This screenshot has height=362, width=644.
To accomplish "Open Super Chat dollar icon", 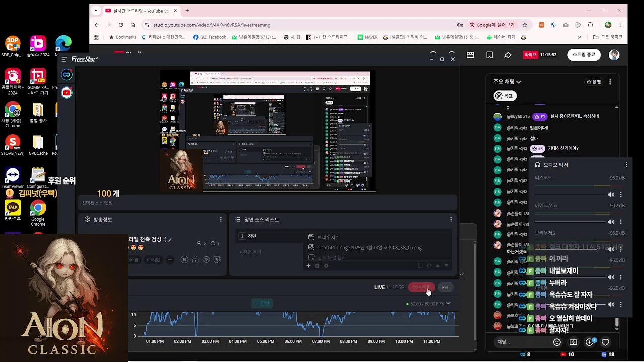I will tap(573, 342).
